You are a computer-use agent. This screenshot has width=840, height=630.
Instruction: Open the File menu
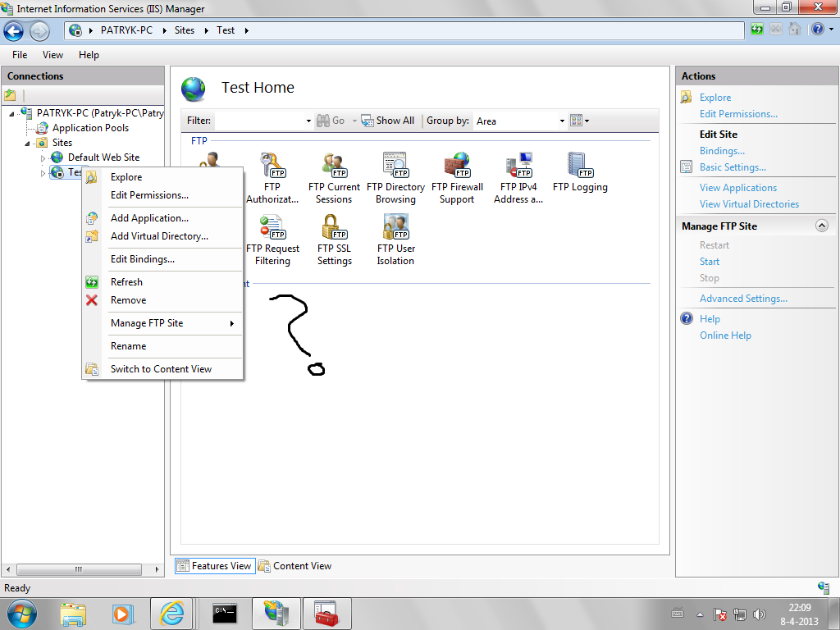point(20,55)
